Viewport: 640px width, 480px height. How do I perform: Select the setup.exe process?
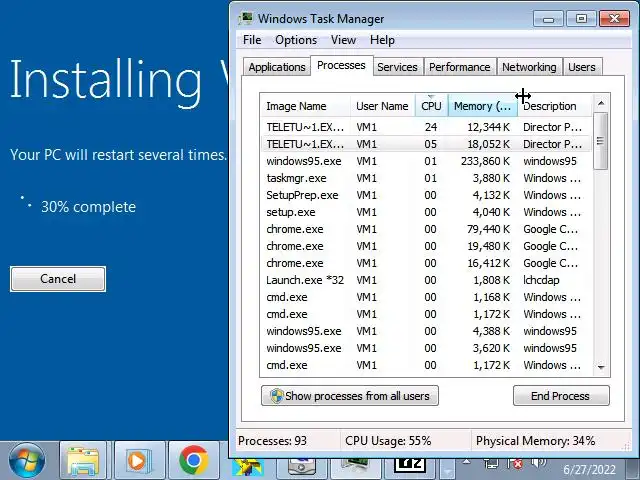pos(426,212)
